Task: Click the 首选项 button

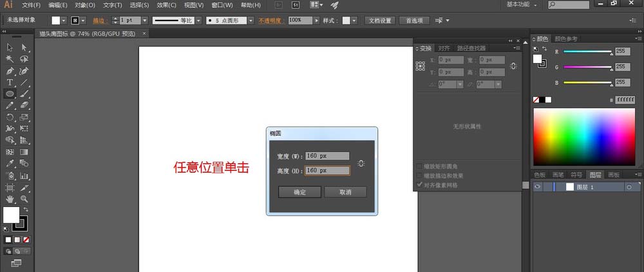Action: click(x=414, y=21)
